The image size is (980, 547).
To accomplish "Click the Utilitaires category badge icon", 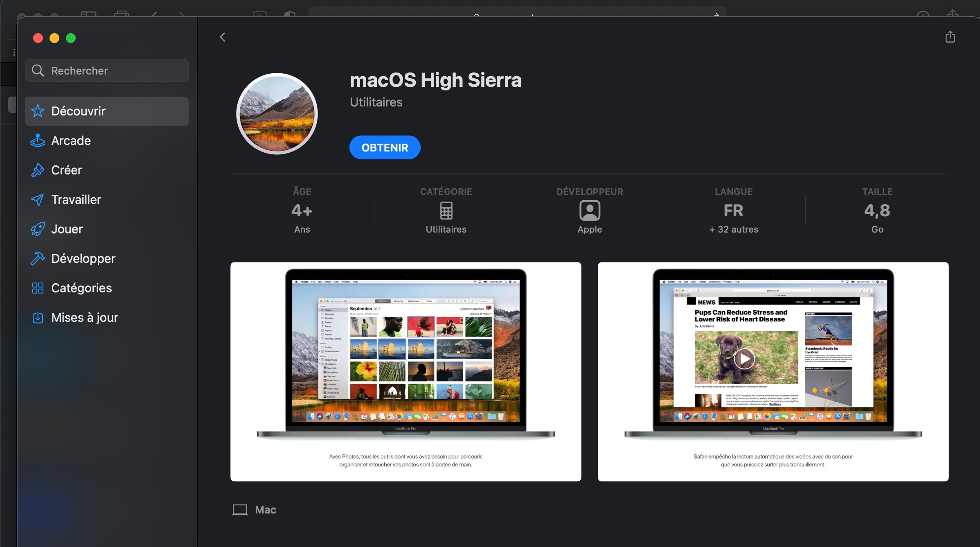I will point(446,211).
